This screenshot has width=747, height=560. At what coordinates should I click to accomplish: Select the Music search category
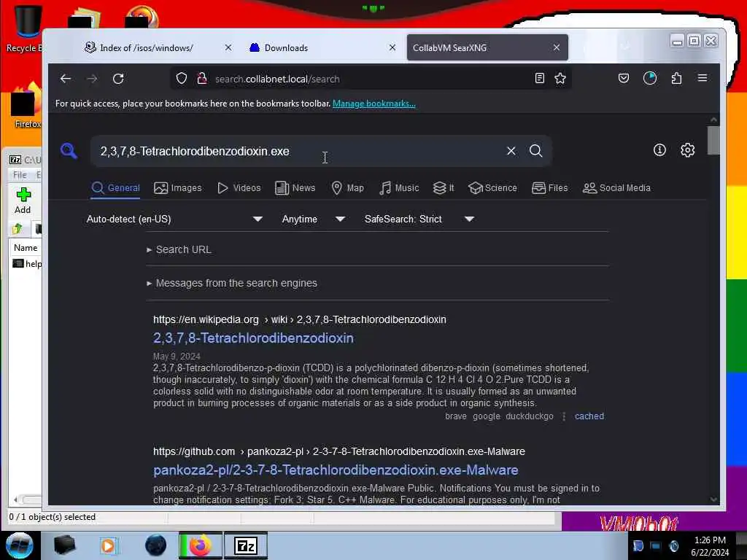click(399, 188)
